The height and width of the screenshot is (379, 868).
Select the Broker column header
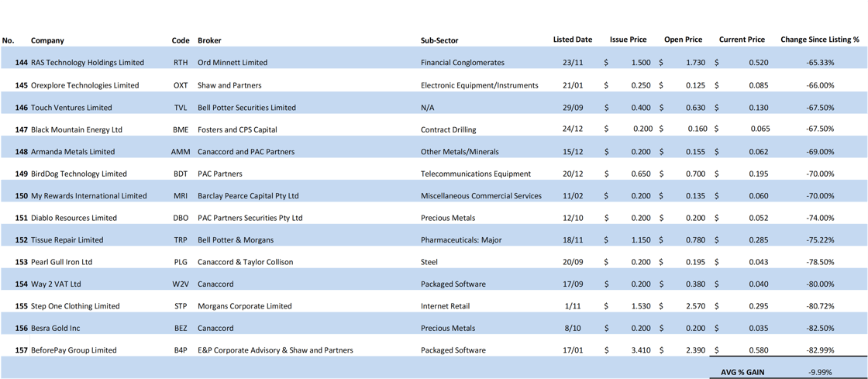[x=210, y=40]
